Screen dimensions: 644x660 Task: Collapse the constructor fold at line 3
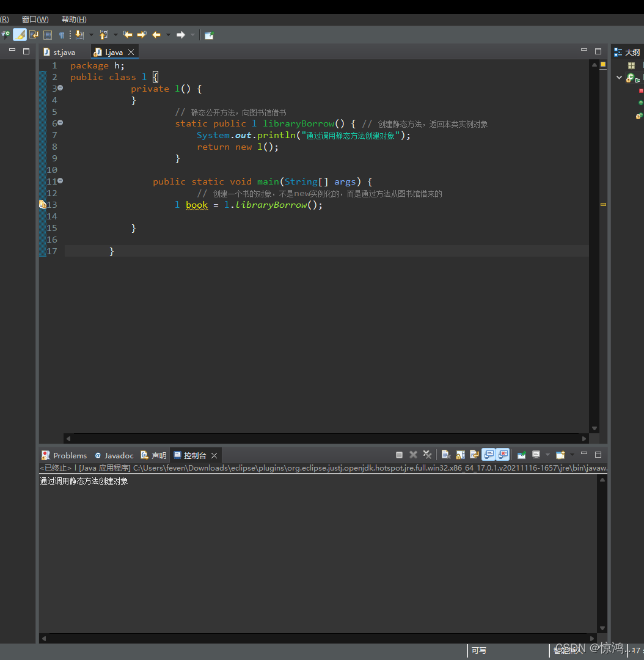tap(60, 89)
